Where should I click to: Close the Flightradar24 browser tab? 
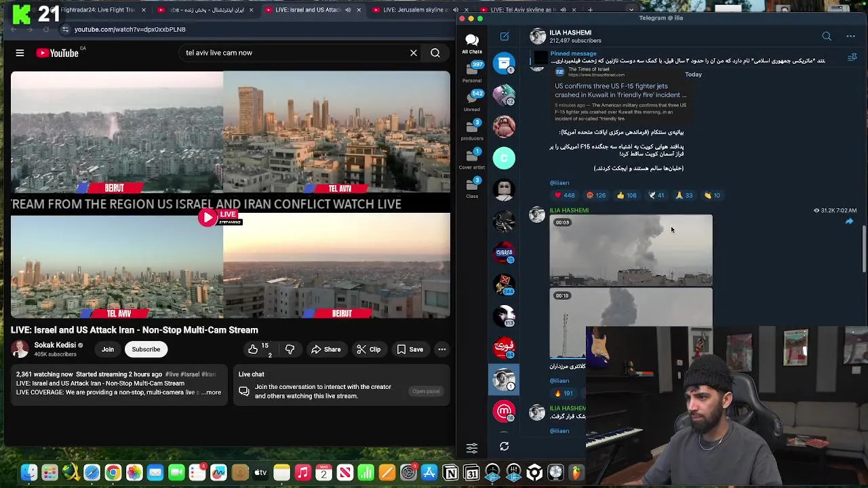(144, 10)
